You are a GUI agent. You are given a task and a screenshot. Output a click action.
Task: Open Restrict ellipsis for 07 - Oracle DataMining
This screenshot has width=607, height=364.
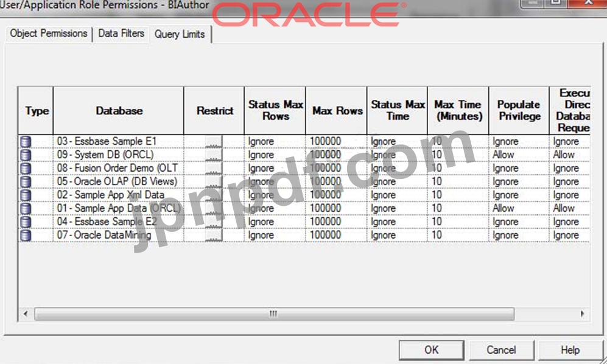click(x=214, y=236)
